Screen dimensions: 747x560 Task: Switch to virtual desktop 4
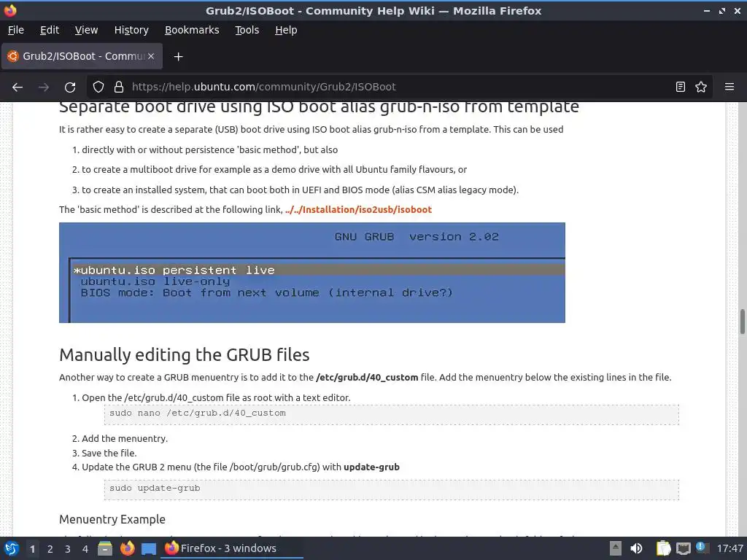[x=85, y=549]
